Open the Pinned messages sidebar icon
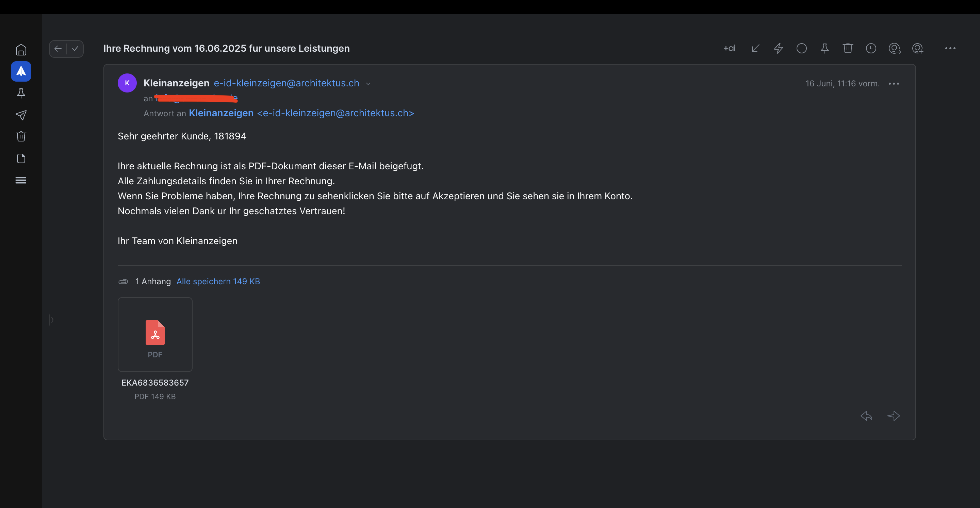The width and height of the screenshot is (980, 508). [x=21, y=93]
